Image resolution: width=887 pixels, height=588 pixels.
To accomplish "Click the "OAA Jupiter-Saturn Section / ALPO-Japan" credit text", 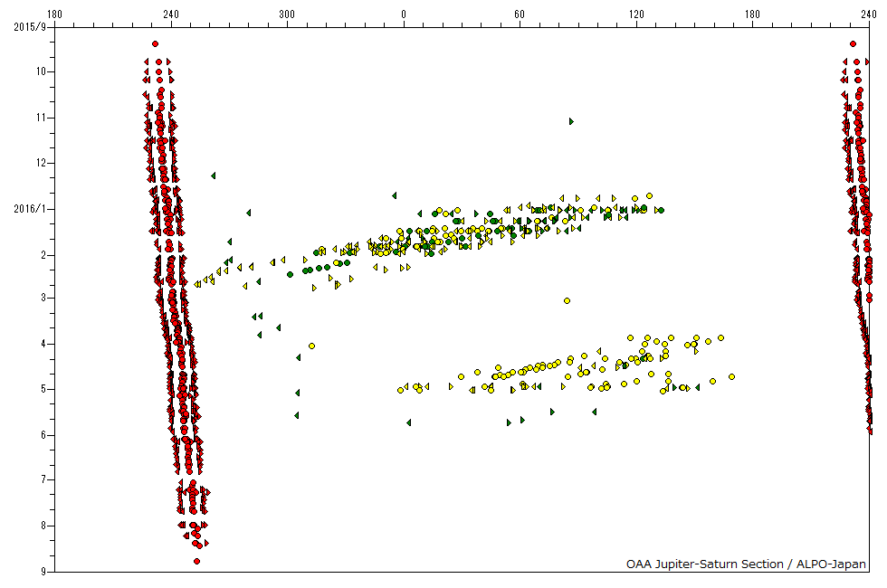I will point(746,564).
